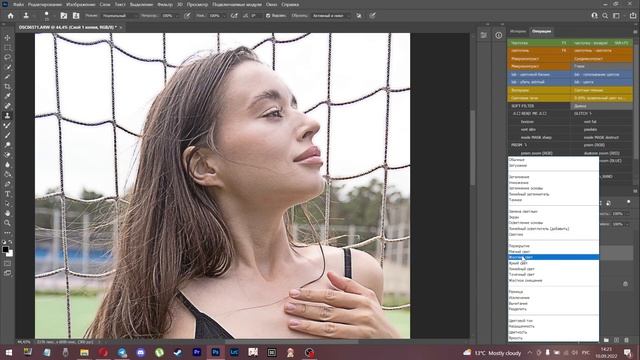Open the collapsed Properties info icon
Viewport: 640px width, 360px height.
(499, 36)
